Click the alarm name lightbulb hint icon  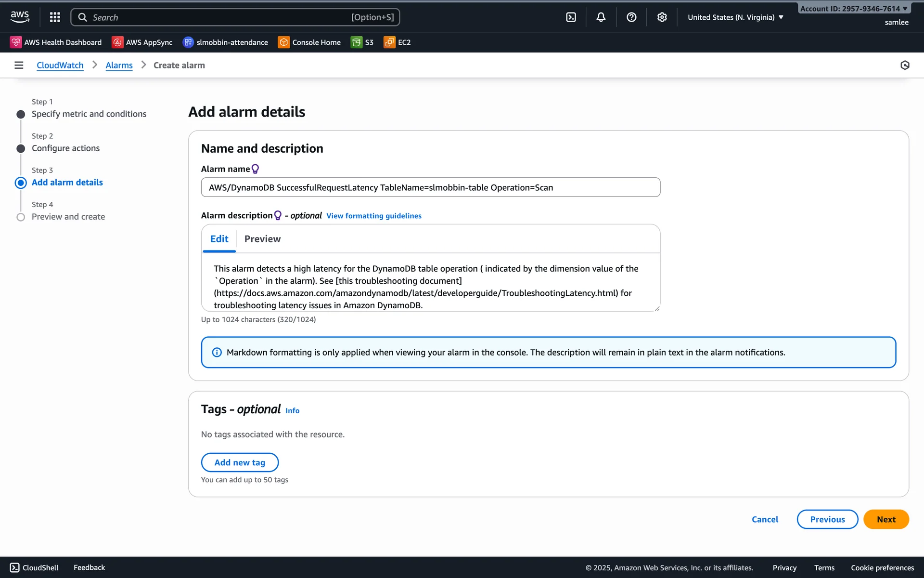pos(256,169)
